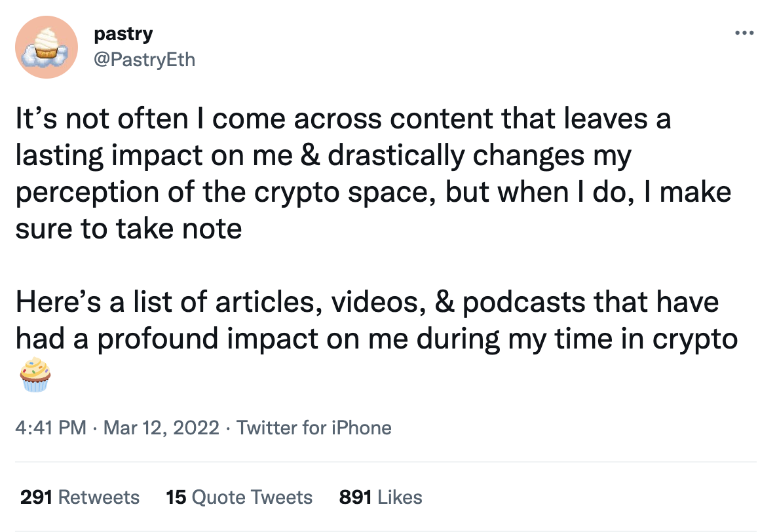777x532 pixels.
Task: View the 291 Retweets list
Action: click(x=80, y=497)
